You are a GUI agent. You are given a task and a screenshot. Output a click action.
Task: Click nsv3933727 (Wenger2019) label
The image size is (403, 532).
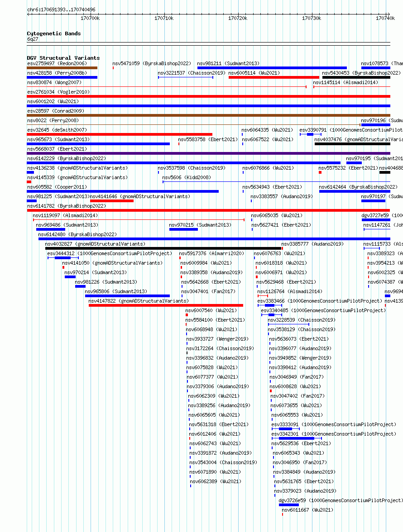[x=217, y=339]
